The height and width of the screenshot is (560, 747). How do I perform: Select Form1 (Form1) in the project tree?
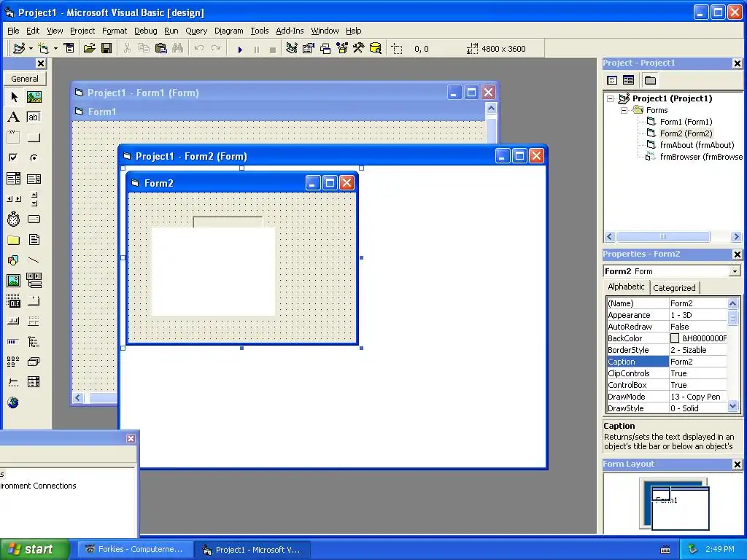[x=686, y=122]
